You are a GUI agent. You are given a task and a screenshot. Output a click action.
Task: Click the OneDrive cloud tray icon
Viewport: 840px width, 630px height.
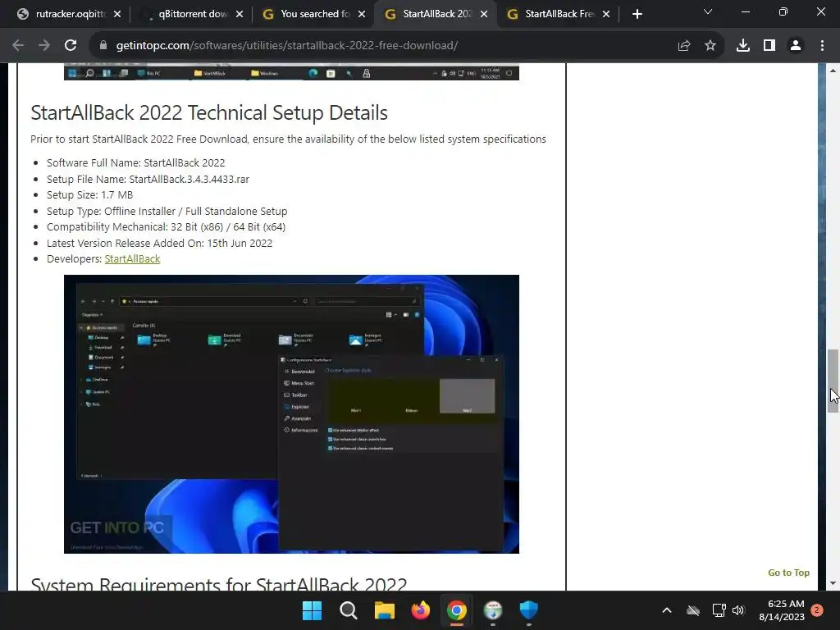693,610
